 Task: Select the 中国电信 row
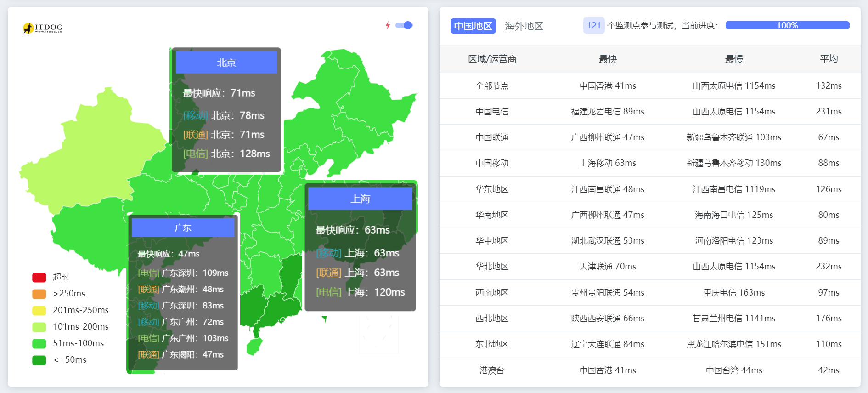(492, 112)
